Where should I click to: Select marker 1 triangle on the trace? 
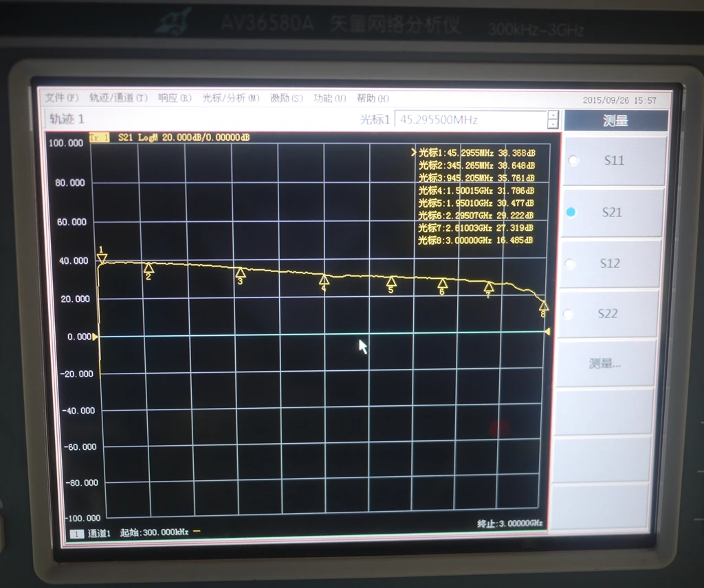click(x=102, y=258)
